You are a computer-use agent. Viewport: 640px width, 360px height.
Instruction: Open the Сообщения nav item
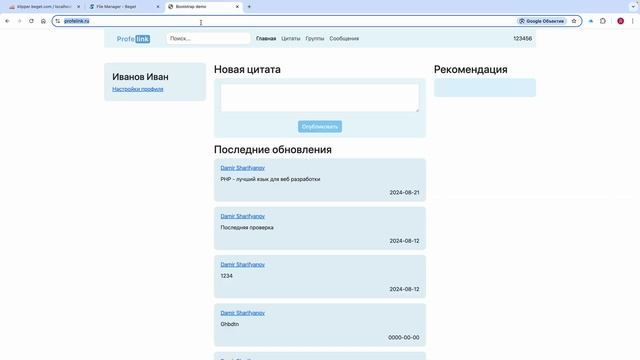coord(344,38)
